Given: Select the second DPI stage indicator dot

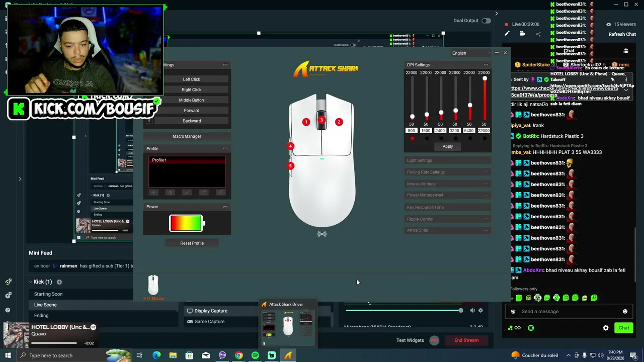Looking at the screenshot, I should click(x=427, y=138).
